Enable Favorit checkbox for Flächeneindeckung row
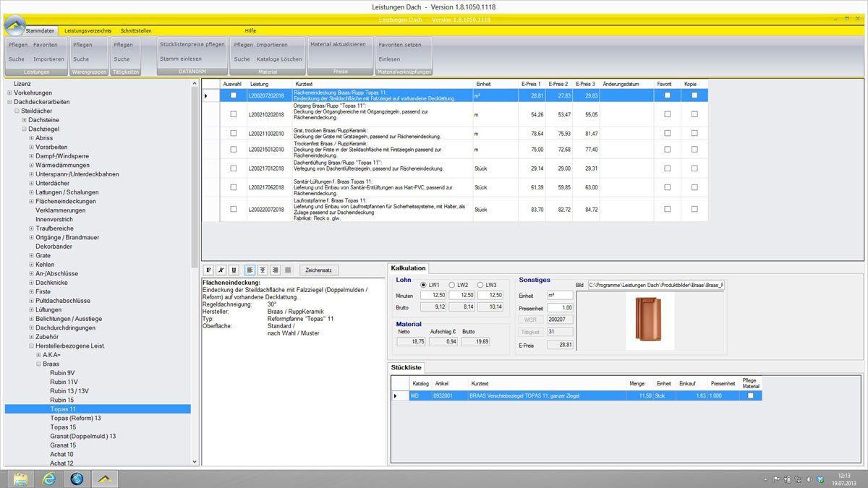Screen dimensions: 868x488 pyautogui.click(x=667, y=95)
